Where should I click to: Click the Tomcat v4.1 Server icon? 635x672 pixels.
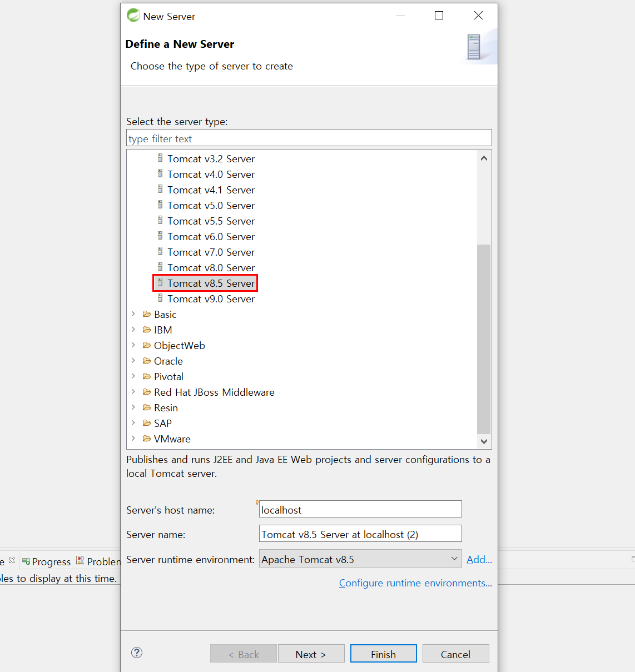point(160,190)
